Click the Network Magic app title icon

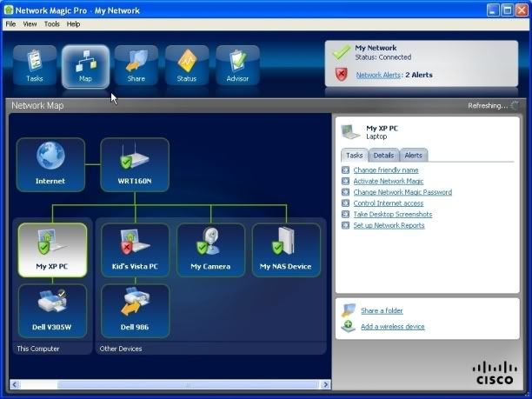[x=9, y=10]
